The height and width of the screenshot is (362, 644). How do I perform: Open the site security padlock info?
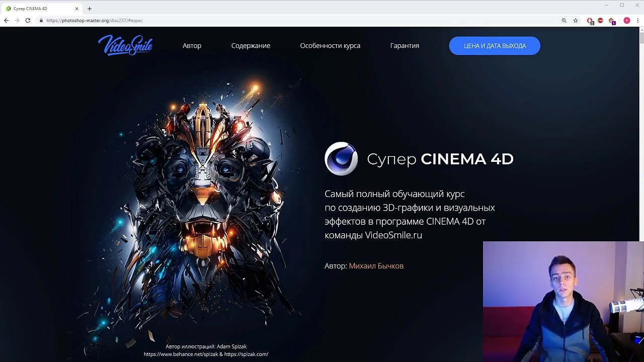coord(41,21)
